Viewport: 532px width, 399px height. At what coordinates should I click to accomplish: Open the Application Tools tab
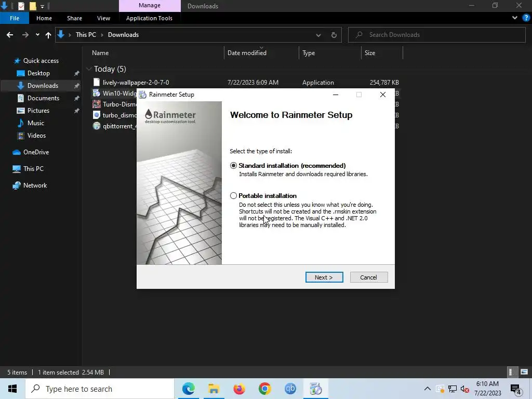click(x=149, y=18)
